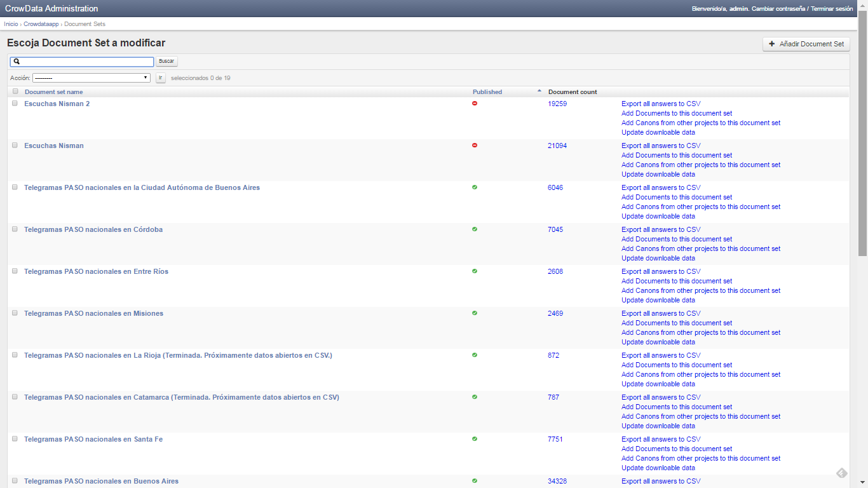Toggle the select-all checkbox in table header
The width and height of the screenshot is (868, 488).
pyautogui.click(x=15, y=91)
